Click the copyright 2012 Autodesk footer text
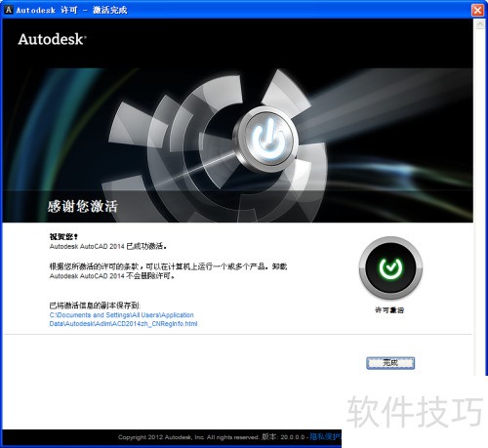488x448 pixels. 188,437
